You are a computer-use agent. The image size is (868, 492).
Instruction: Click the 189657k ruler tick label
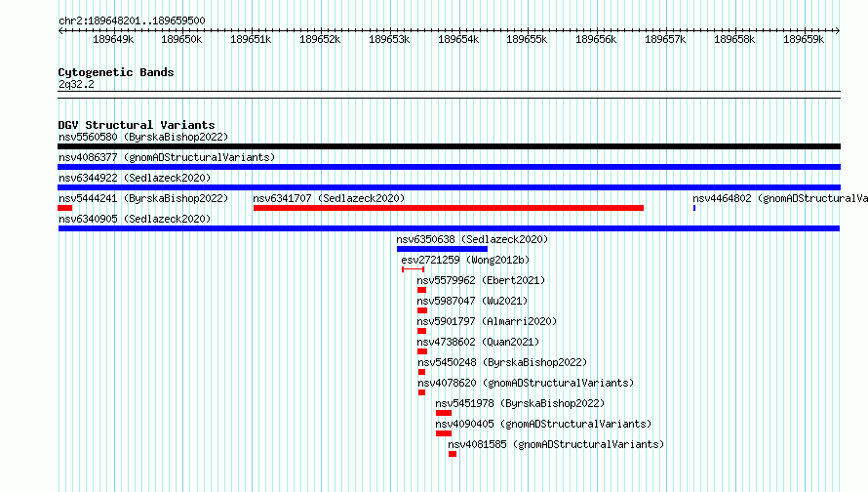(x=665, y=39)
